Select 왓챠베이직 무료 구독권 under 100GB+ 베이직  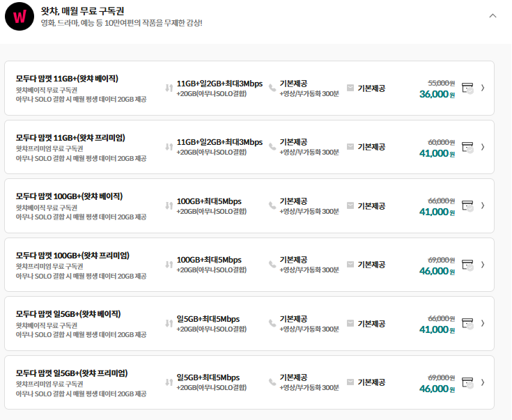tap(47, 208)
